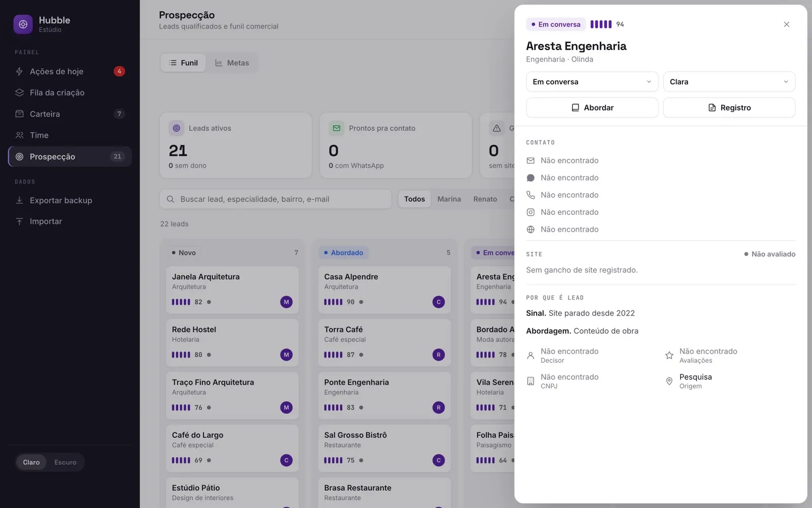Click the Leads ativos target icon
Viewport: 812px width, 508px height.
pos(176,128)
